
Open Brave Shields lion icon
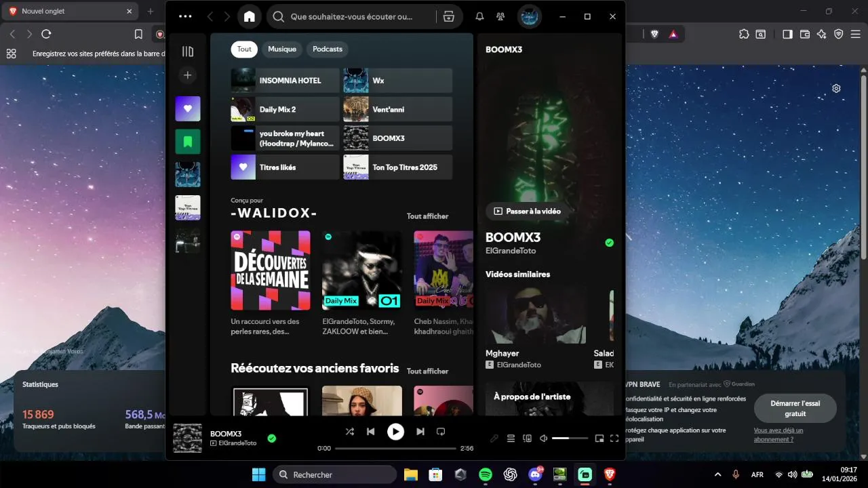click(654, 34)
